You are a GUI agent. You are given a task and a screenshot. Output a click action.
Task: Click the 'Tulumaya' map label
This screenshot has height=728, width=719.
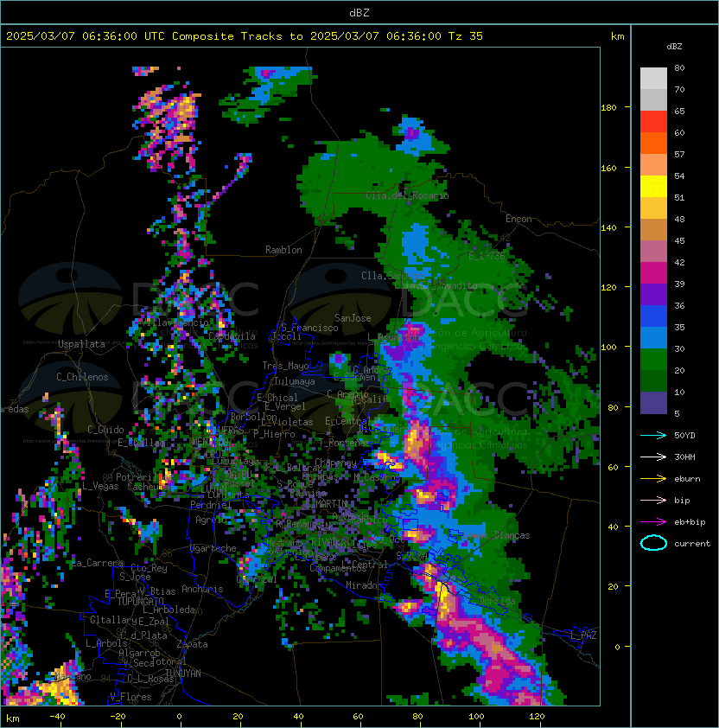295,381
